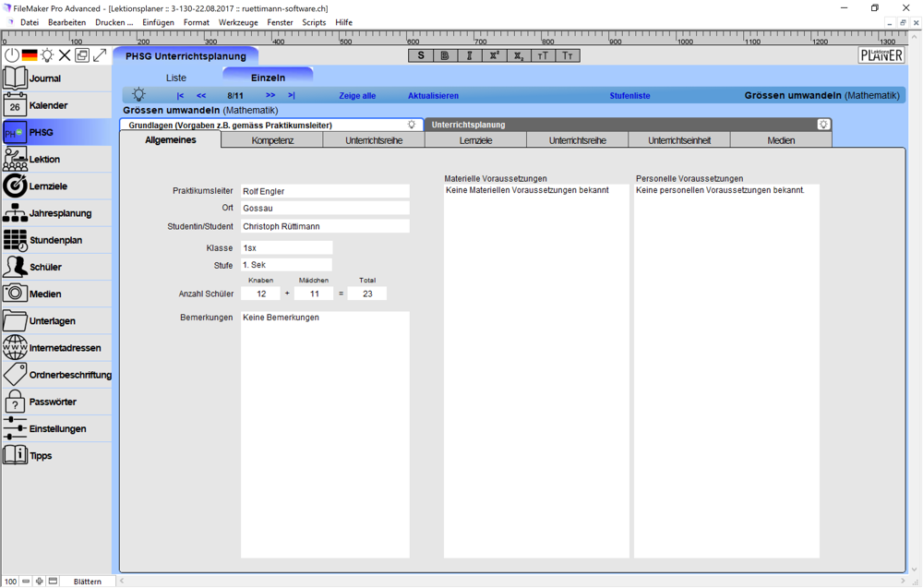Zoom in with the plus button
Image resolution: width=923 pixels, height=588 pixels.
click(x=40, y=582)
